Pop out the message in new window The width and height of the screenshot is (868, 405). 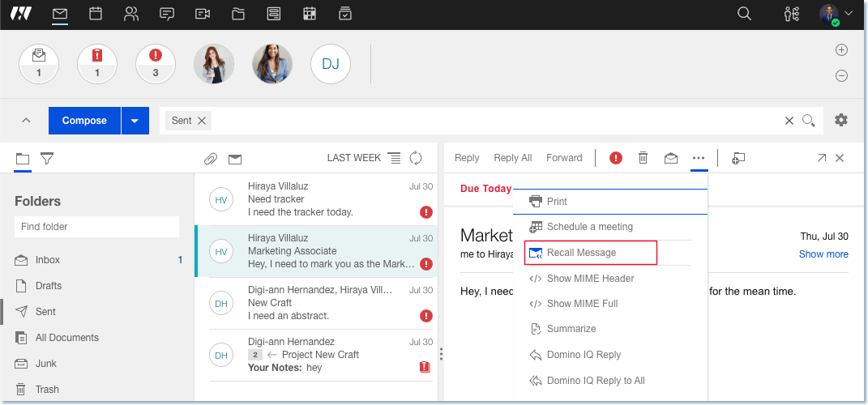(x=822, y=158)
